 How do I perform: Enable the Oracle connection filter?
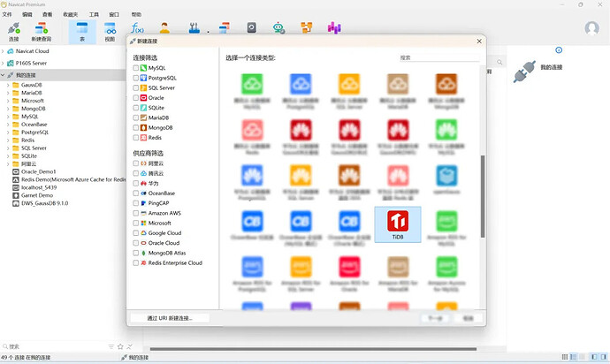136,97
